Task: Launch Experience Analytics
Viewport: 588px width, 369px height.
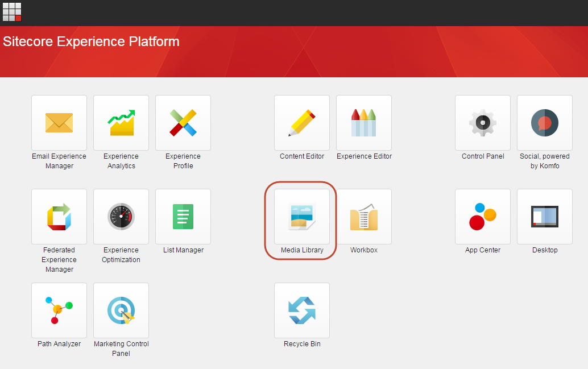Action: (x=121, y=123)
